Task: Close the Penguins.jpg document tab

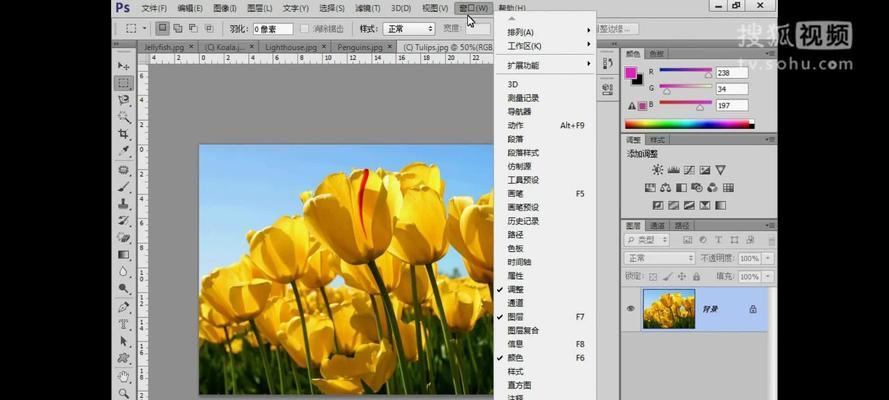Action: (x=389, y=46)
